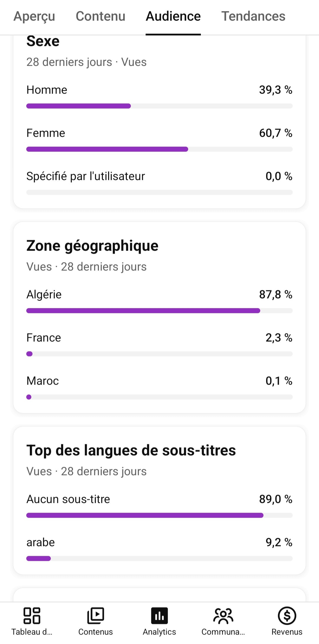Open Top des langues de sous-titres card

[x=131, y=451]
